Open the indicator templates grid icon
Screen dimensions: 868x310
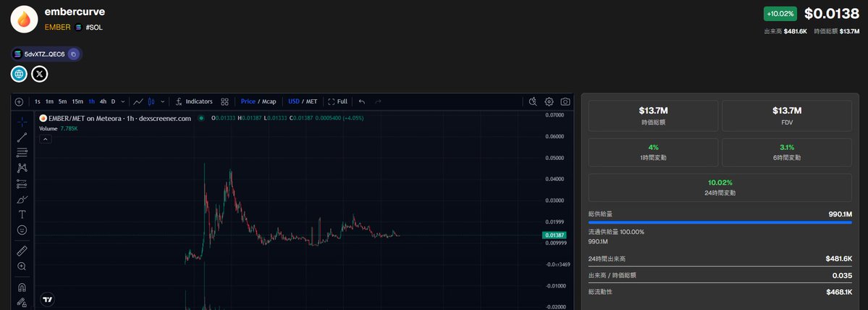click(224, 102)
